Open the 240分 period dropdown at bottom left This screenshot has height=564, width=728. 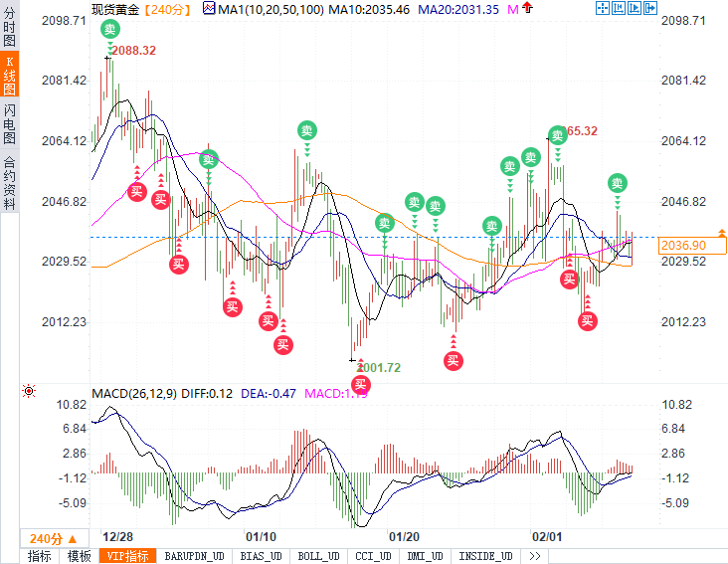click(47, 538)
